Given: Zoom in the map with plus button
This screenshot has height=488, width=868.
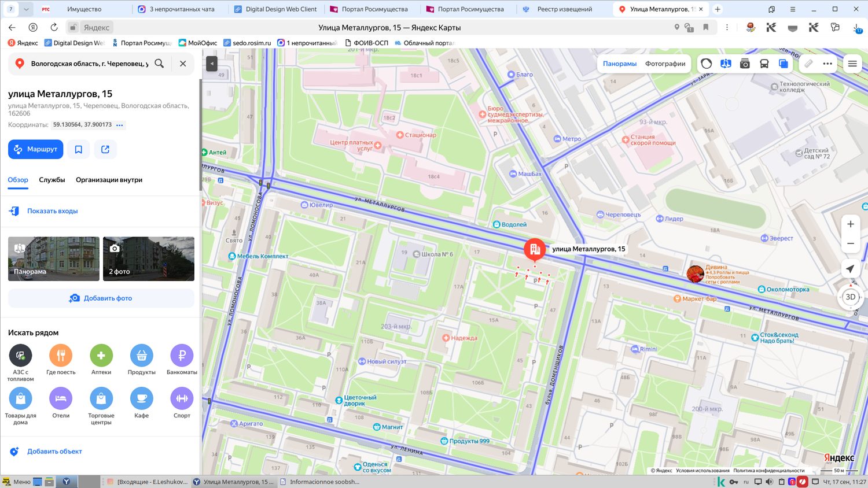Looking at the screenshot, I should coord(851,224).
